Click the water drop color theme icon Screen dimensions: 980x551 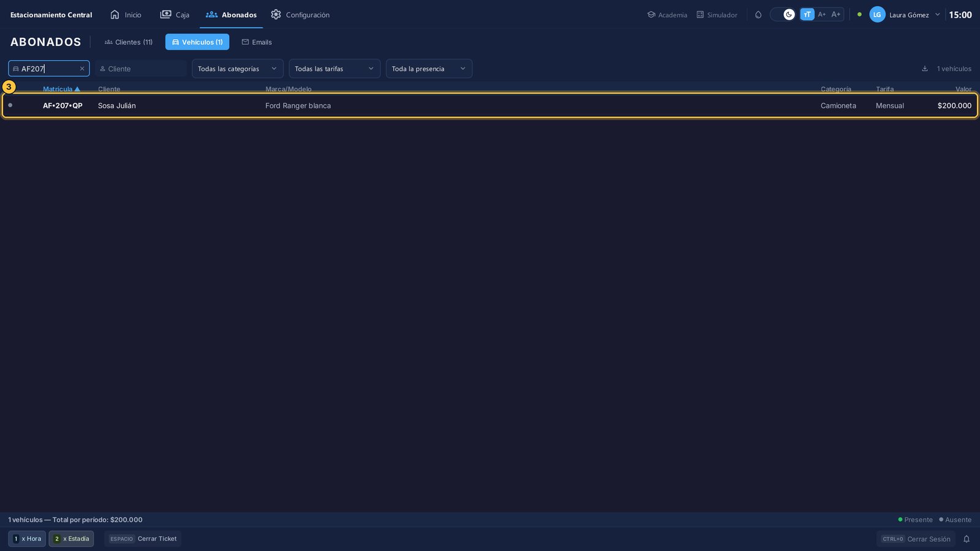coord(758,15)
